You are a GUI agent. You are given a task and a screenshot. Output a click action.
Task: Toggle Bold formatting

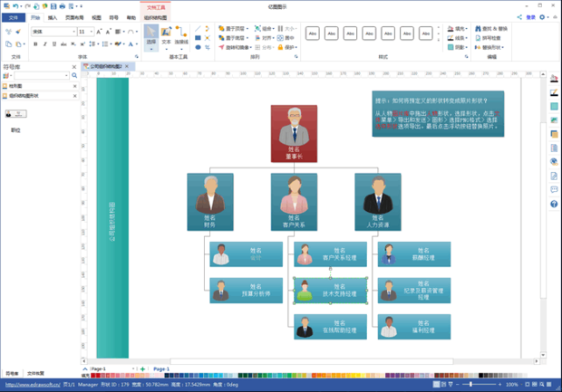coord(35,44)
